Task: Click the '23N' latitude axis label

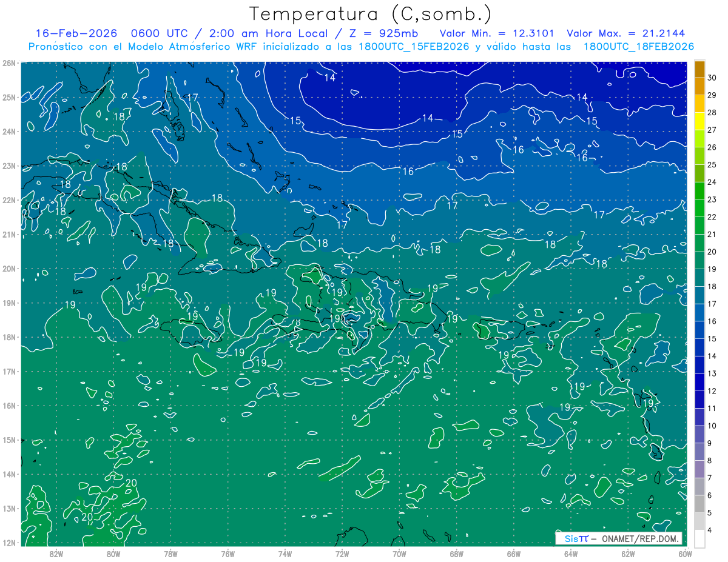Action: [x=8, y=166]
